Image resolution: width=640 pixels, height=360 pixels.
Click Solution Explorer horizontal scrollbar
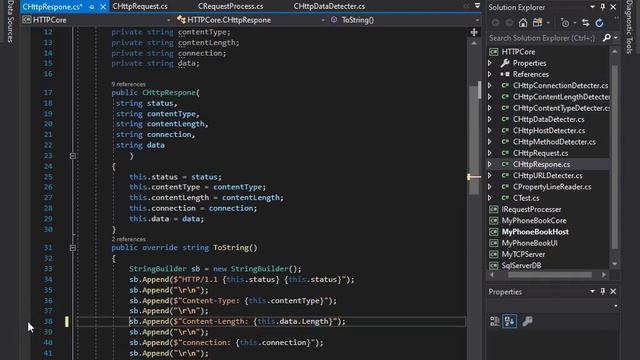tap(549, 275)
